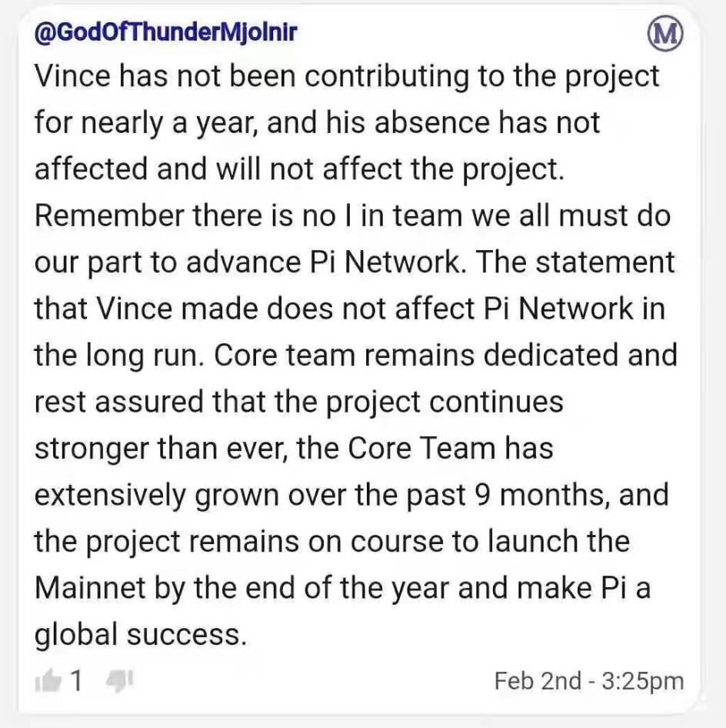Click the thumbs up icon
726x728 pixels.
(48, 681)
